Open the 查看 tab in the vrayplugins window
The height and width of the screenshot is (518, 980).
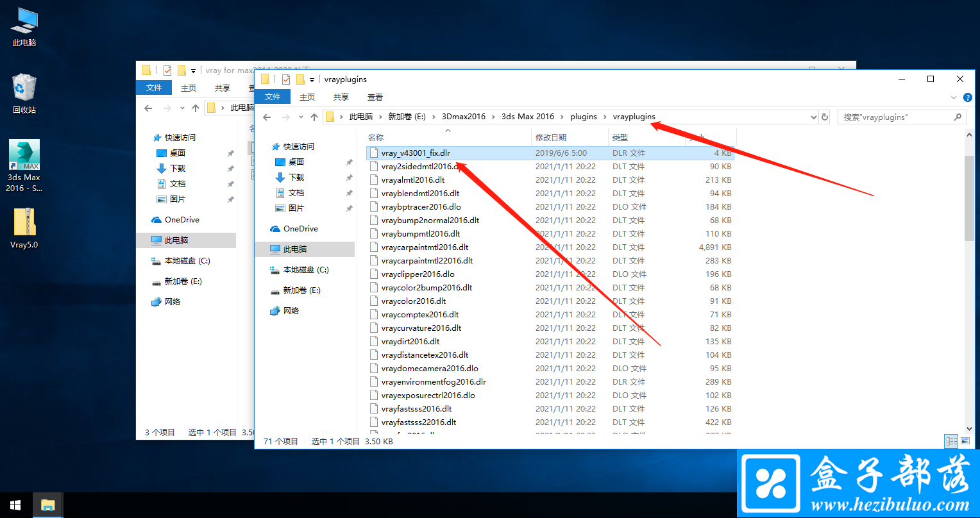(375, 97)
